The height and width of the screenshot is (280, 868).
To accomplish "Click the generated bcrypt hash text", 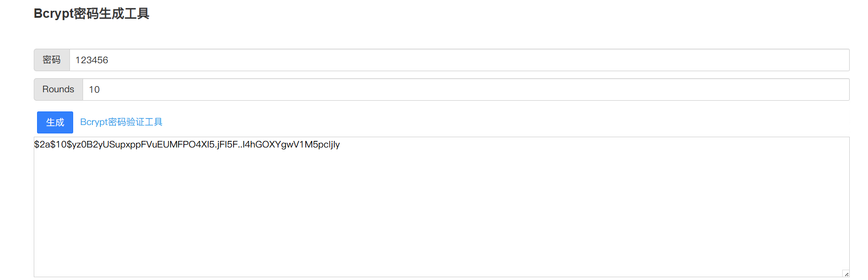I will tap(187, 145).
